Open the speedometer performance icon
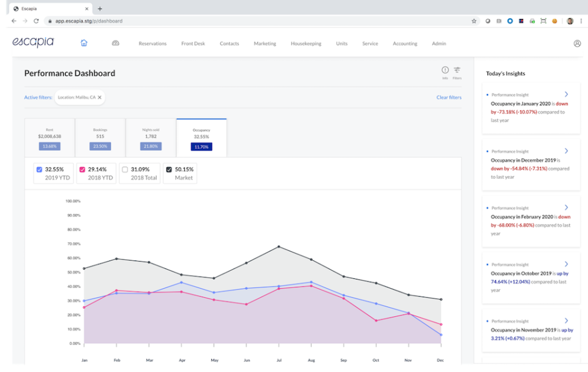The image size is (588, 372). point(115,44)
